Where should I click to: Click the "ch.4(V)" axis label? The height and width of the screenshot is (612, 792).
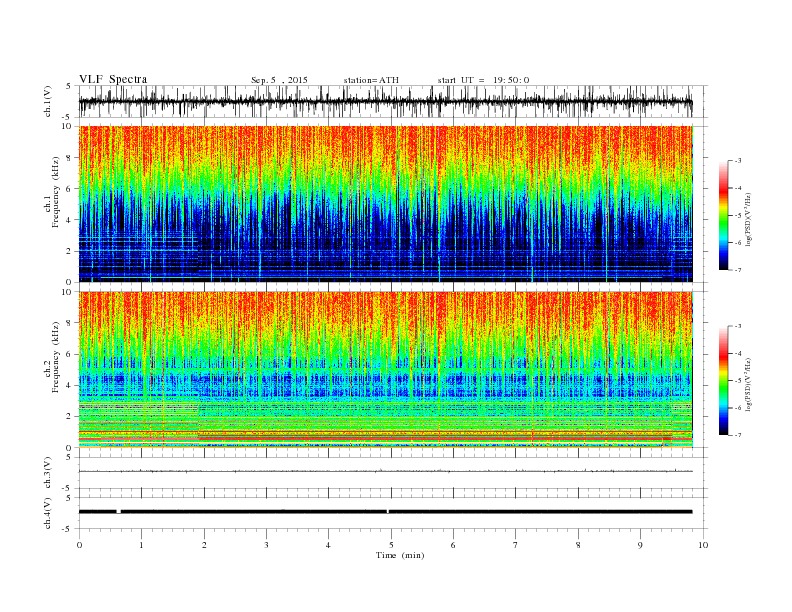pyautogui.click(x=47, y=513)
